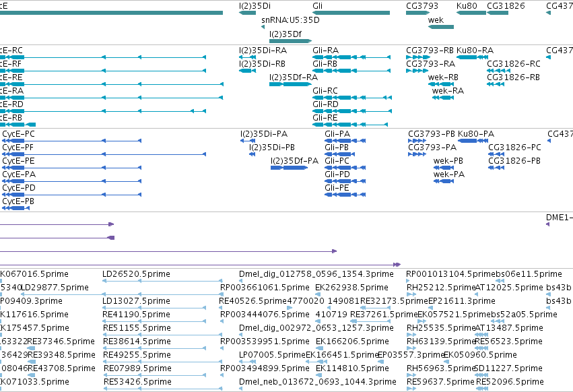Screen dimensions: 573x392
Task: Click the CycE-PA protein label
Action: point(19,174)
